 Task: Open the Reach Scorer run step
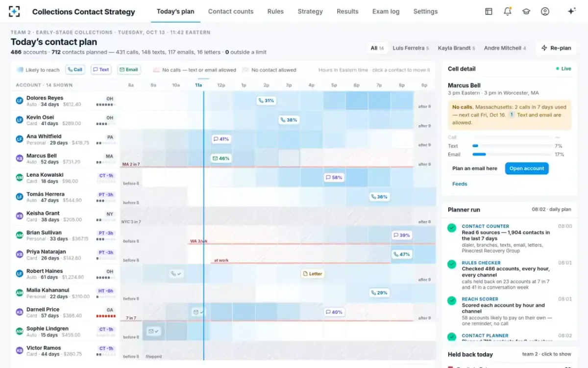point(510,311)
